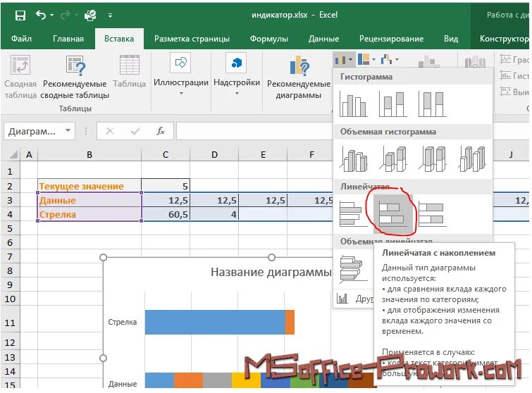Go to the Формулы tab
Image resolution: width=532 pixels, height=393 pixels.
coord(269,39)
